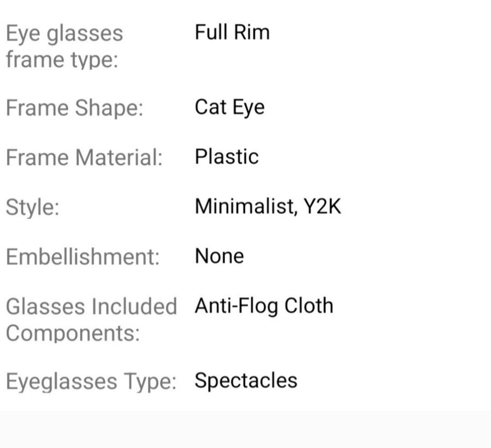This screenshot has width=491, height=448.
Task: Click the 'Frame Shape:' label
Action: [75, 108]
